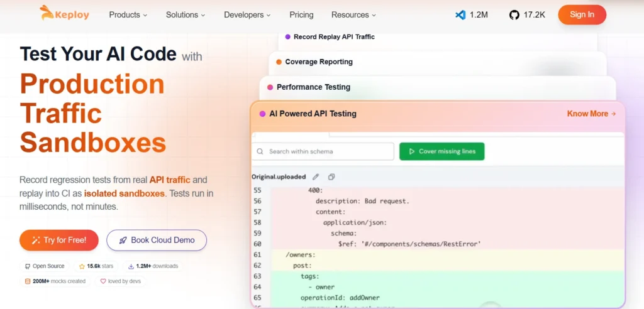Open the Pricing page
The image size is (644, 309).
[301, 15]
